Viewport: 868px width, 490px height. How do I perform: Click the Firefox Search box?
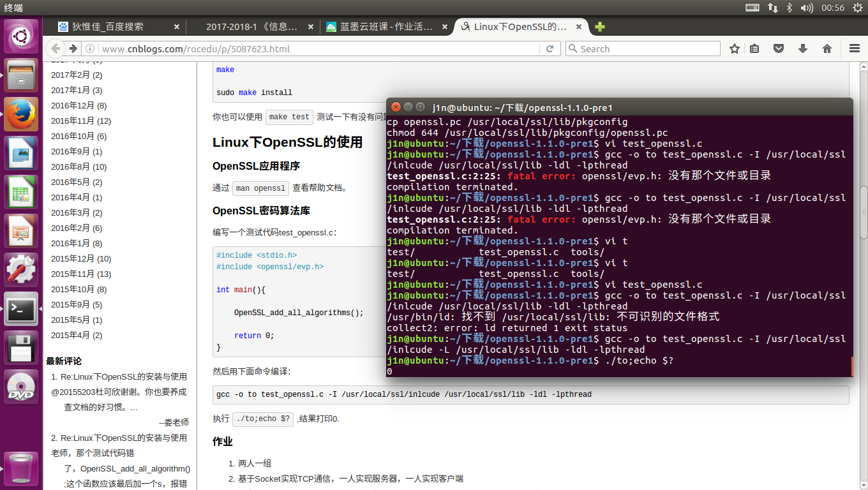coord(643,48)
